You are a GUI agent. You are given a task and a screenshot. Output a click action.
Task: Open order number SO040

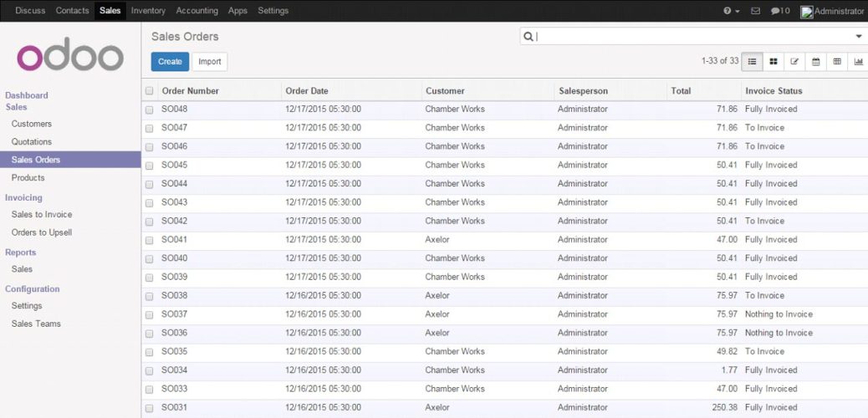175,258
